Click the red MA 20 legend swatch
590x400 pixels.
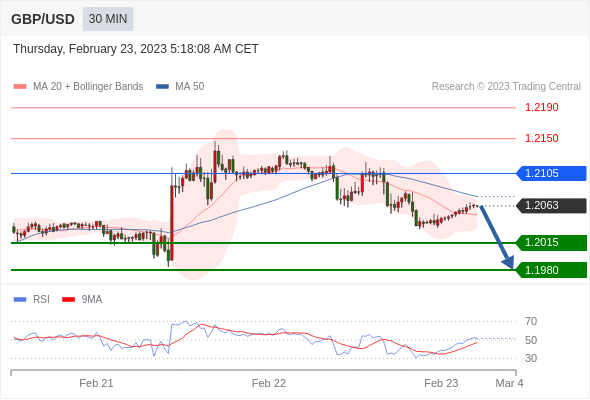(20, 87)
